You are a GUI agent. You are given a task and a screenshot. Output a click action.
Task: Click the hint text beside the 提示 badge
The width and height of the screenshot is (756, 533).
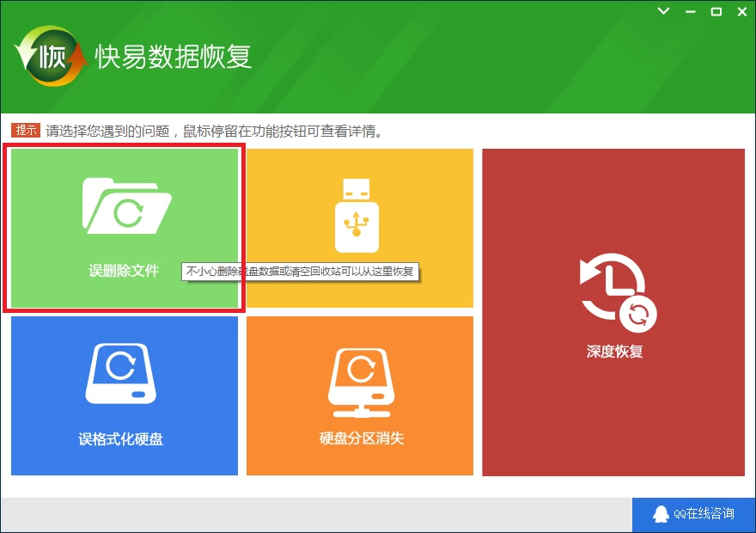tap(215, 132)
